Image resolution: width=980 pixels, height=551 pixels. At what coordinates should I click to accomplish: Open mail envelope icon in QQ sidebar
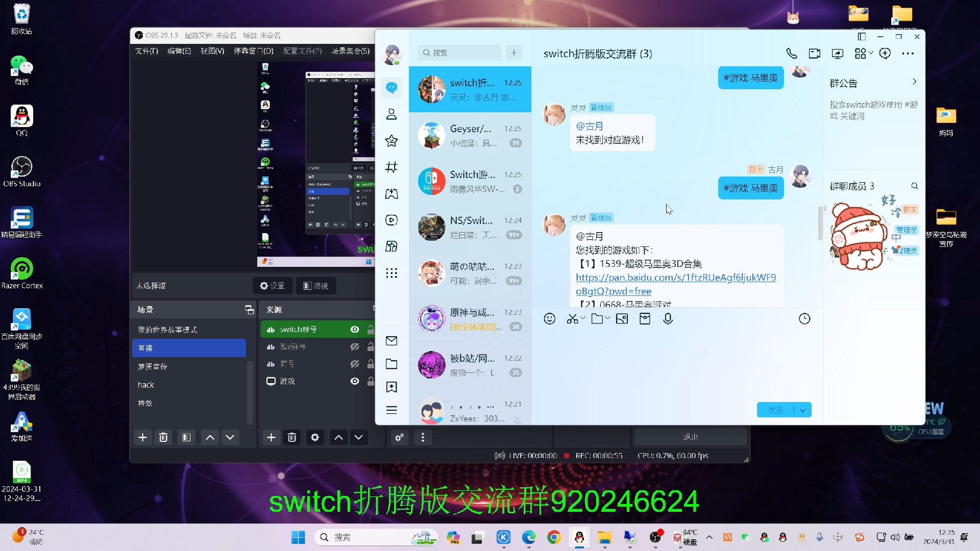pyautogui.click(x=391, y=340)
